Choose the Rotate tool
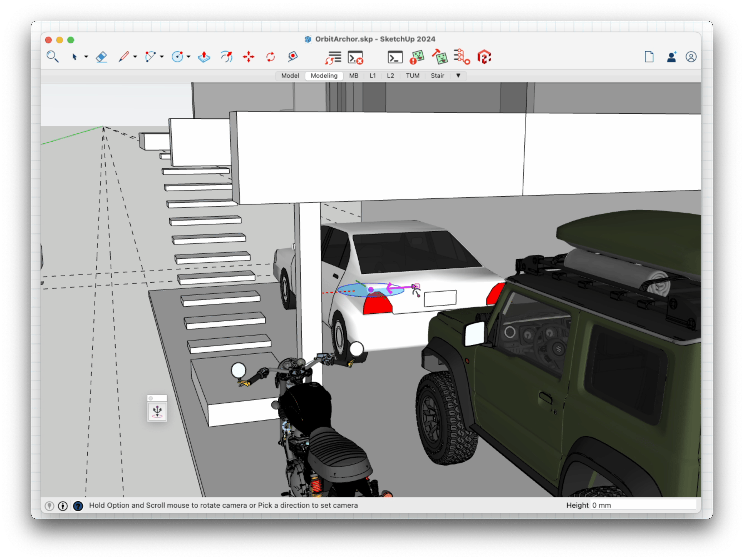 [271, 57]
